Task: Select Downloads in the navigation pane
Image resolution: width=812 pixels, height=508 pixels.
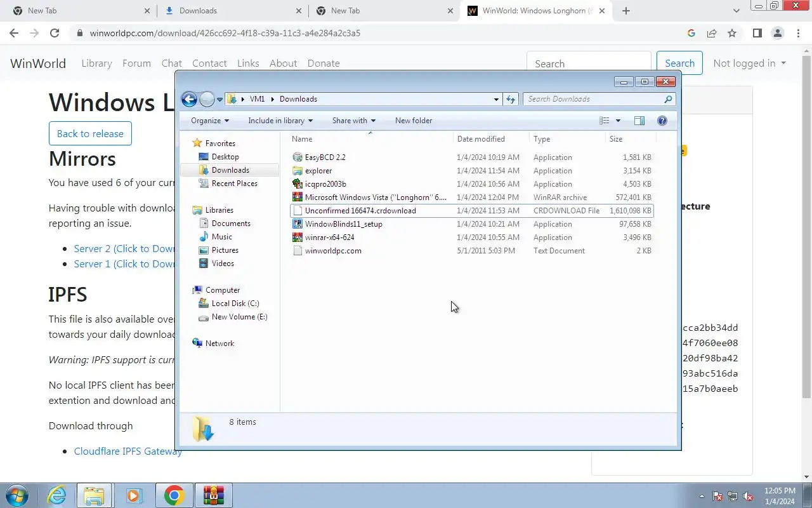Action: point(230,170)
